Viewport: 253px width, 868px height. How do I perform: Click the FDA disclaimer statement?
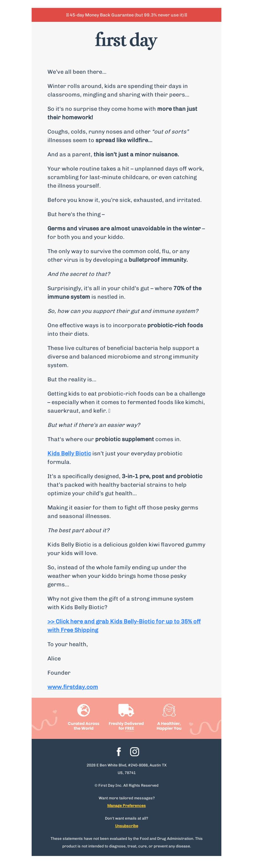pos(126,842)
